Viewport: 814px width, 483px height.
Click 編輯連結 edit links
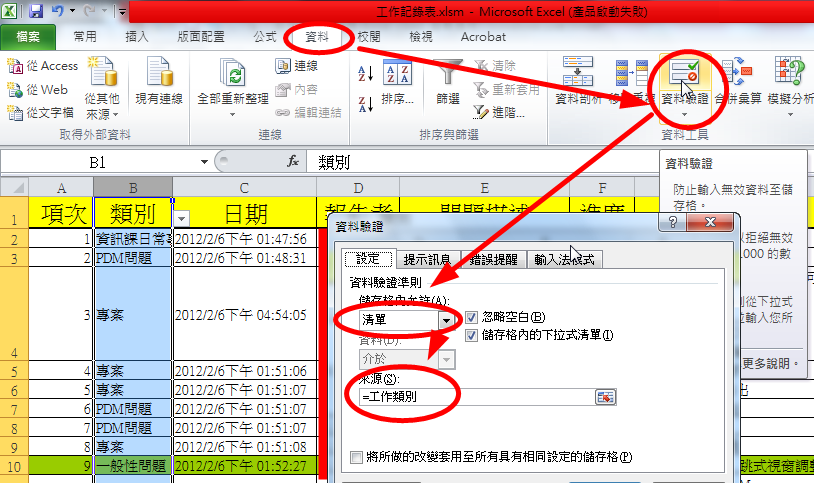tap(308, 112)
